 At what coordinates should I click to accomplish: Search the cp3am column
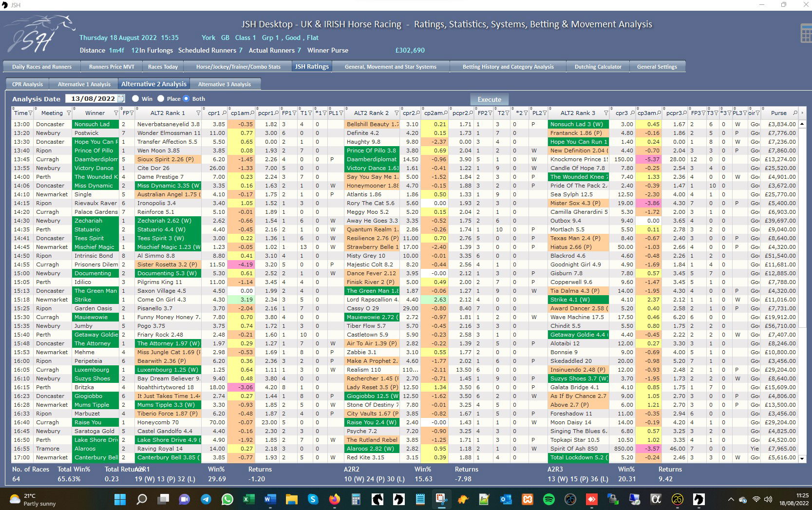point(659,113)
